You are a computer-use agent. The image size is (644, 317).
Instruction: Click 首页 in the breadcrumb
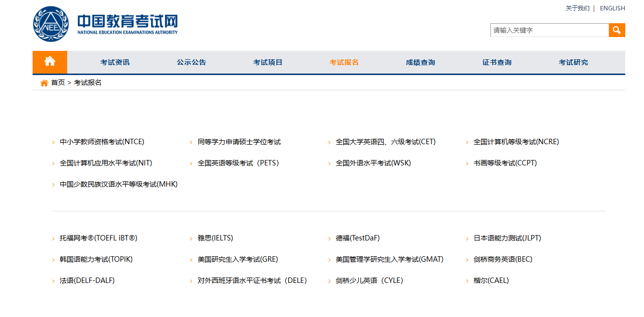point(58,82)
